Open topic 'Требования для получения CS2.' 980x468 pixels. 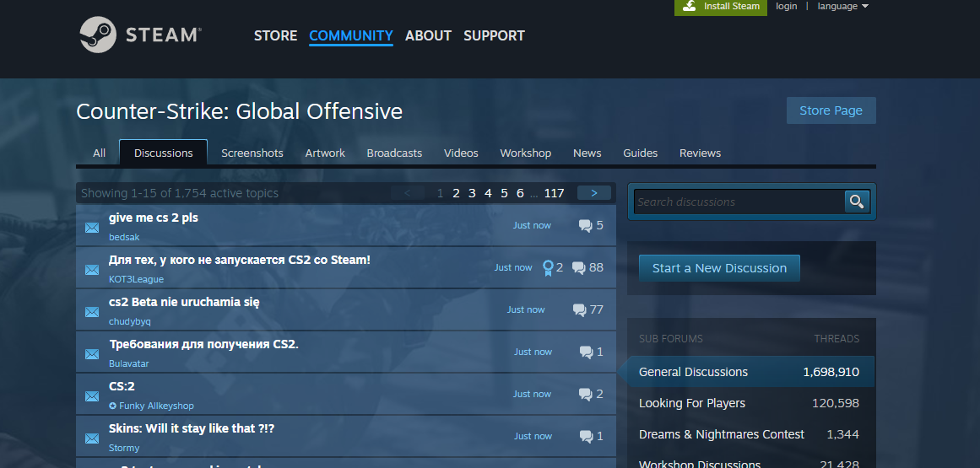203,344
